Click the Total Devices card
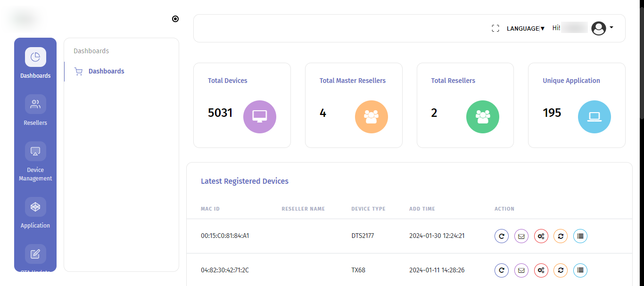The image size is (644, 286). click(x=242, y=106)
